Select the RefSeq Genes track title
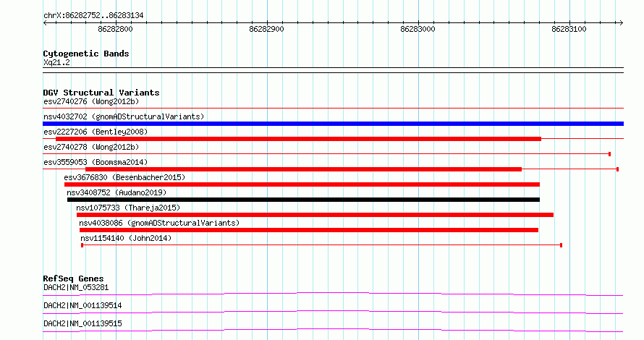 tap(73, 279)
